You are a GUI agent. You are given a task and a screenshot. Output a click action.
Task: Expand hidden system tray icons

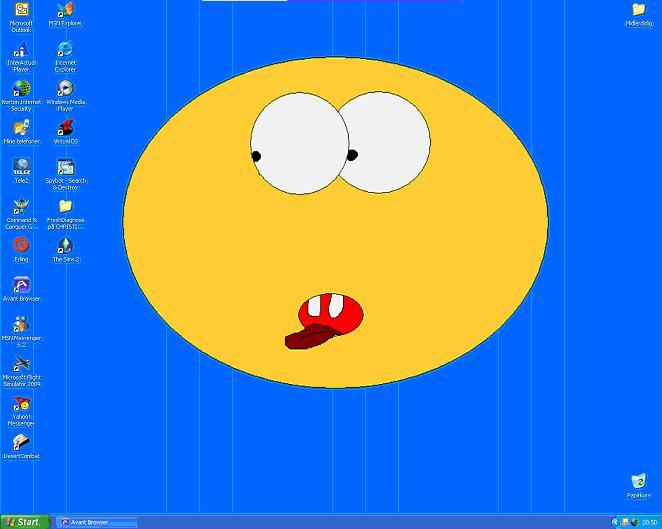pyautogui.click(x=615, y=523)
